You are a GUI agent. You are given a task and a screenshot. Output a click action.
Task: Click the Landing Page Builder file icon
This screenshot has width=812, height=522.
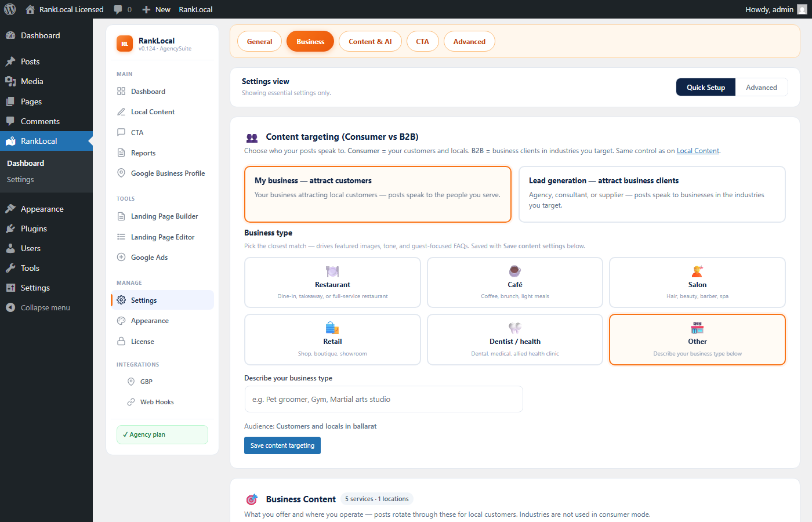click(x=121, y=216)
